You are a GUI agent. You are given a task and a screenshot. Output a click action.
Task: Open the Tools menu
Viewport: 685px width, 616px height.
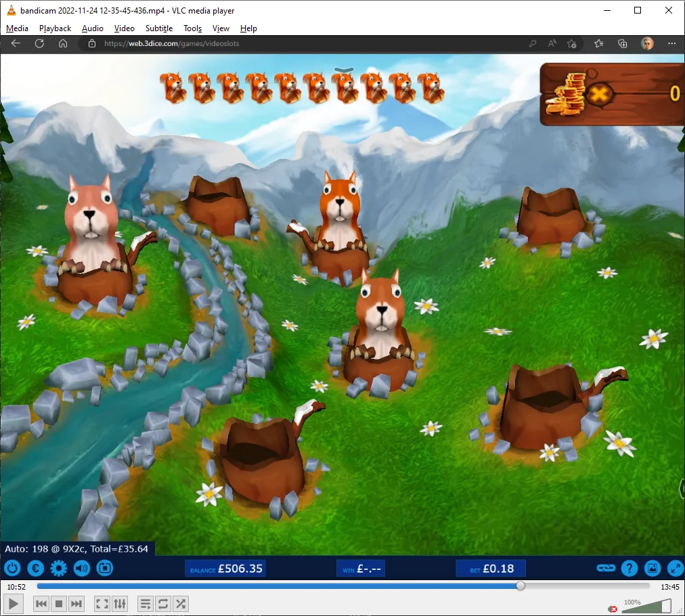(x=193, y=28)
